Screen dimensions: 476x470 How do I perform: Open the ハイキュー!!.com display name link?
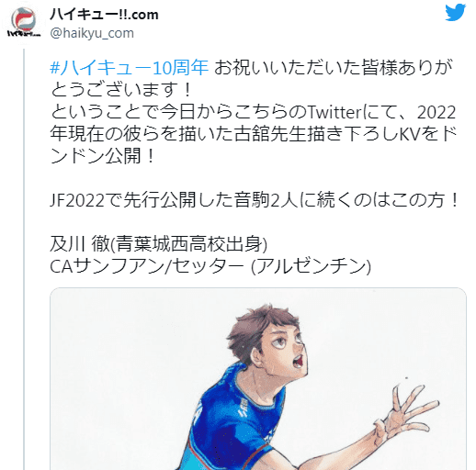[104, 14]
